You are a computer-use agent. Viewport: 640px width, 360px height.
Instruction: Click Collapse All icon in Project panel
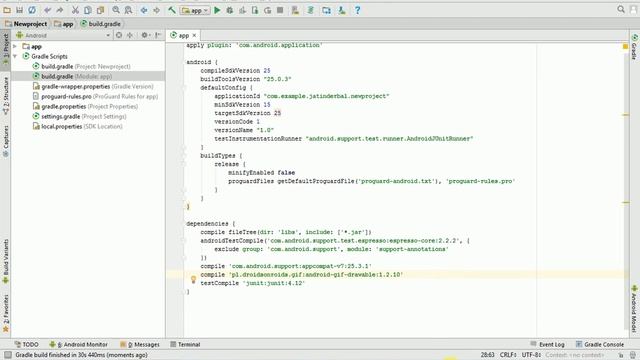(130, 35)
